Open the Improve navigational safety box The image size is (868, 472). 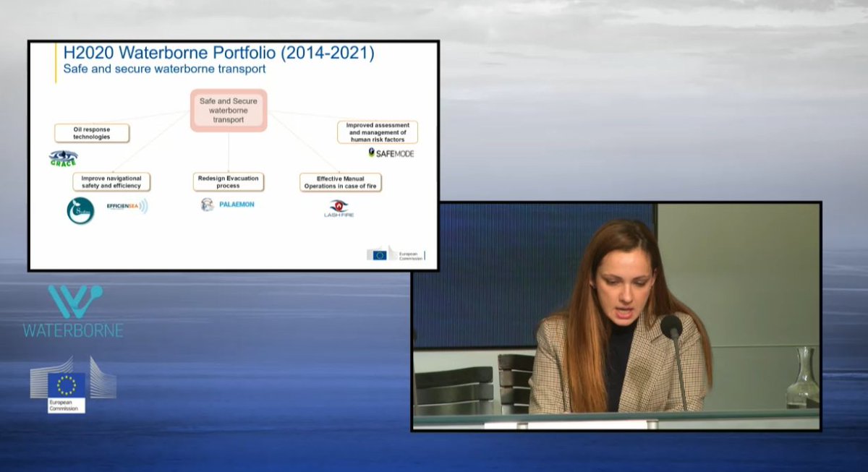pyautogui.click(x=112, y=181)
